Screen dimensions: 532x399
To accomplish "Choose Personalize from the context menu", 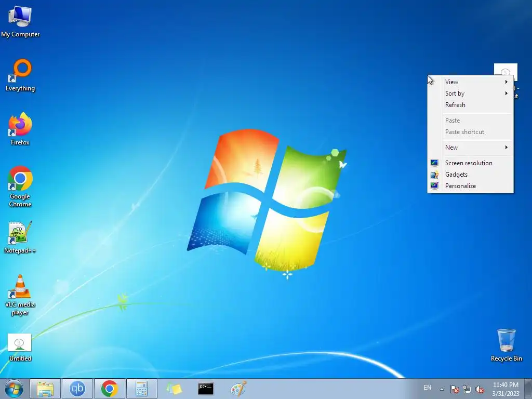I will click(x=471, y=186).
